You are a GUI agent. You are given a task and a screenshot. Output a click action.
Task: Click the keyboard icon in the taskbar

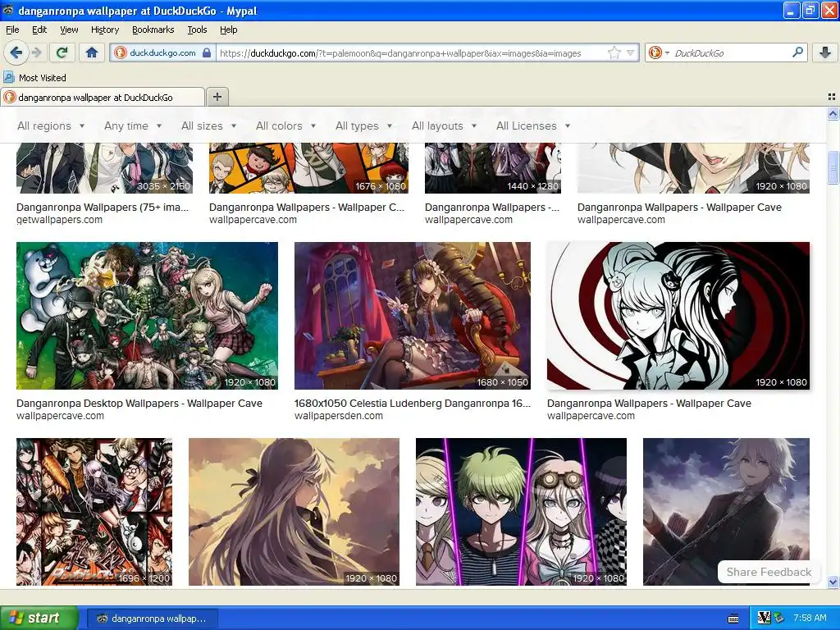click(x=734, y=619)
